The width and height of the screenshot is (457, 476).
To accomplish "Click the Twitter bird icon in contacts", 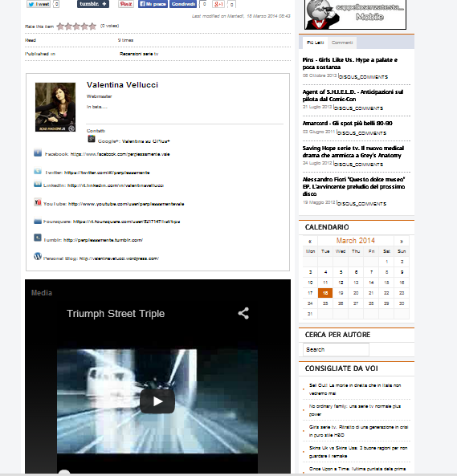I will 38,171.
